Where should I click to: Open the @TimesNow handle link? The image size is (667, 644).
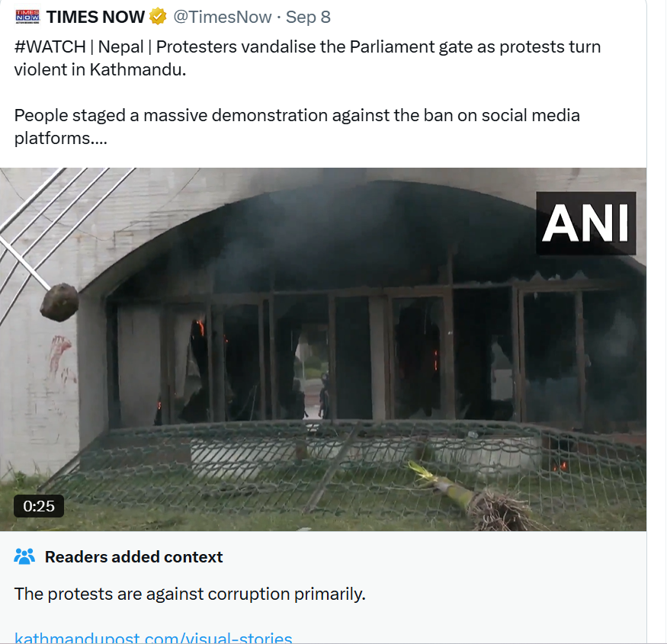[x=222, y=17]
